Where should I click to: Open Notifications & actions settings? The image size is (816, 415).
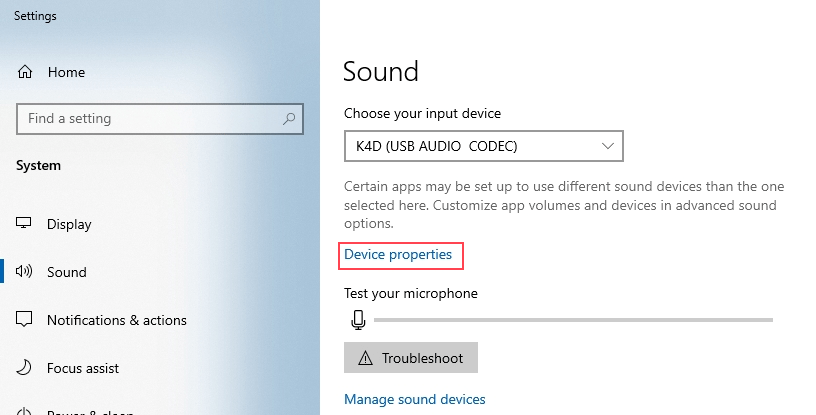[x=116, y=320]
